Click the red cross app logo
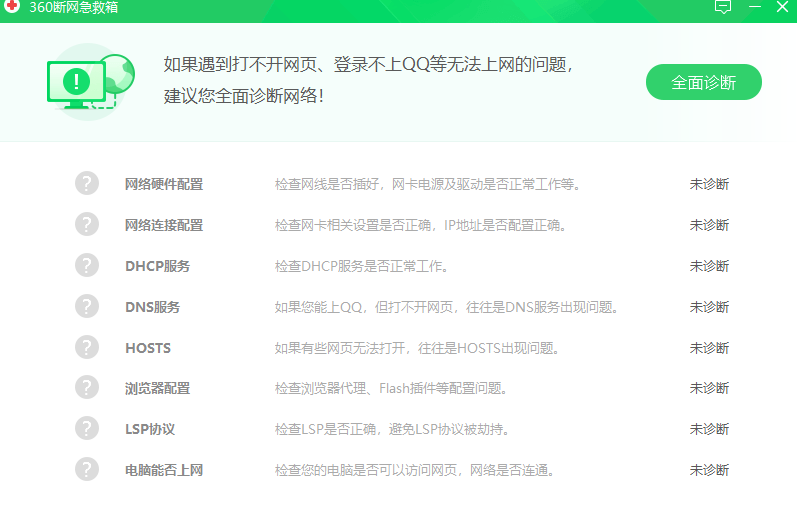The image size is (797, 511). click(x=12, y=6)
